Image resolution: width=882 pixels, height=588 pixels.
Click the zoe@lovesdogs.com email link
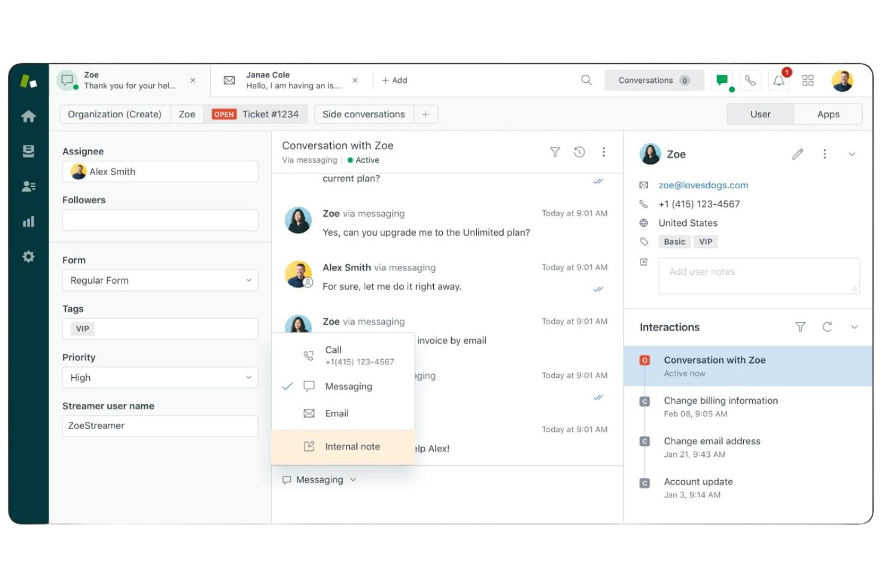pos(703,185)
